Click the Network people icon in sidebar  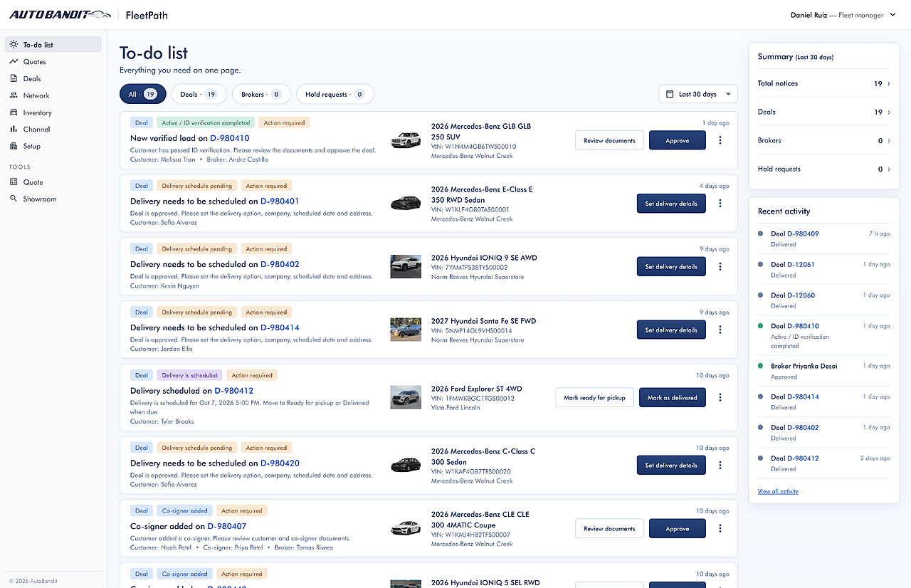click(14, 95)
